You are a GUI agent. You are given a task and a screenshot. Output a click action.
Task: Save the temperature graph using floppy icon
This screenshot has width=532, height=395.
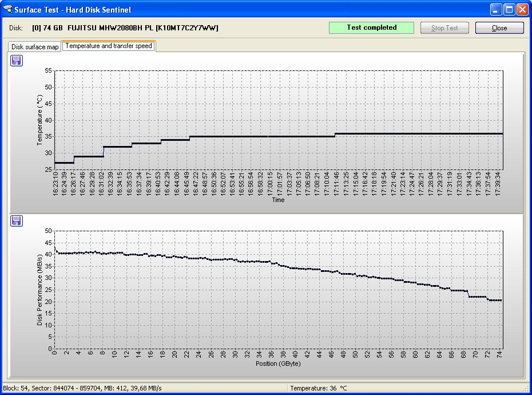17,60
